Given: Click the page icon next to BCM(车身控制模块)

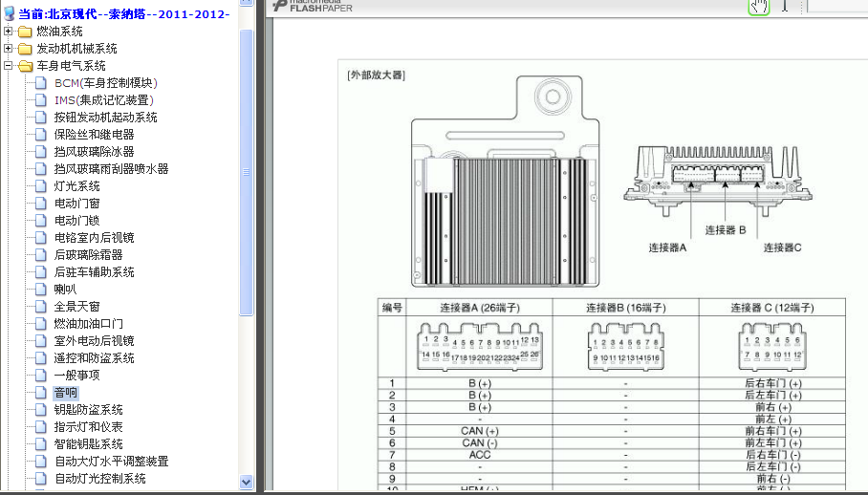Looking at the screenshot, I should click(x=40, y=83).
